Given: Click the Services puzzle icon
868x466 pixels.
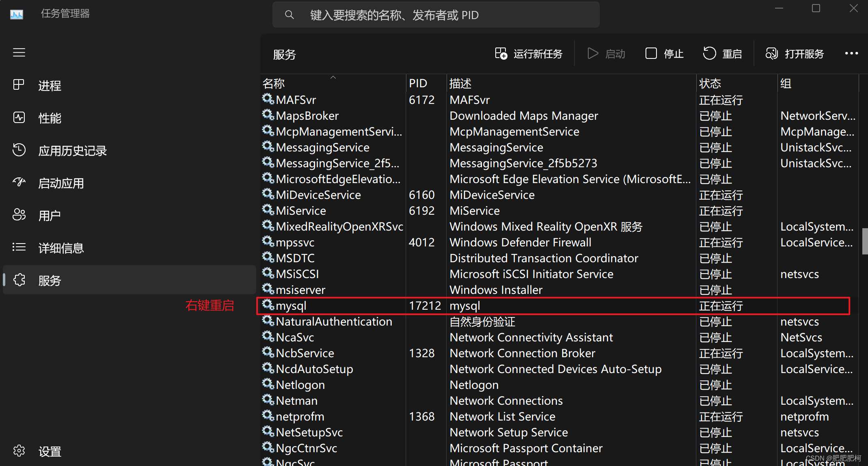Looking at the screenshot, I should click(x=19, y=280).
